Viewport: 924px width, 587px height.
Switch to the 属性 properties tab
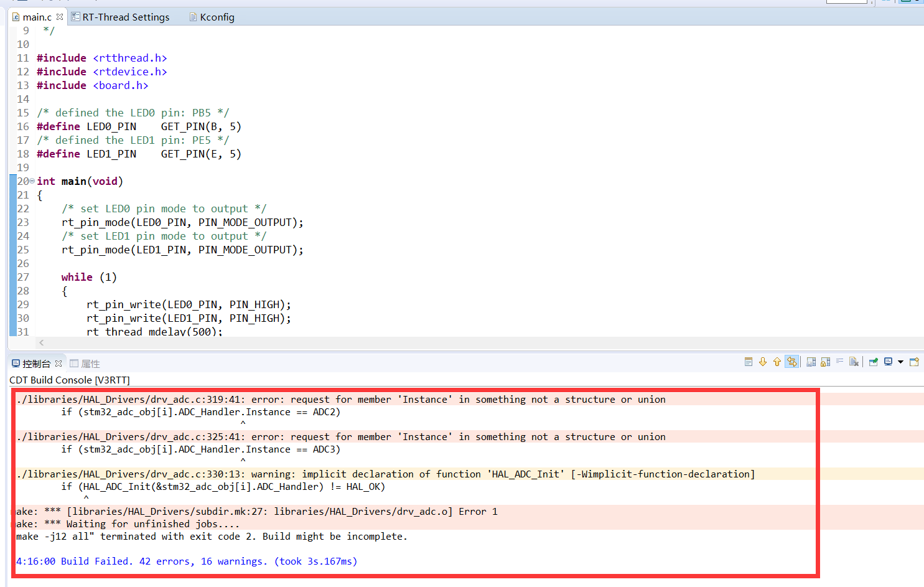click(85, 364)
